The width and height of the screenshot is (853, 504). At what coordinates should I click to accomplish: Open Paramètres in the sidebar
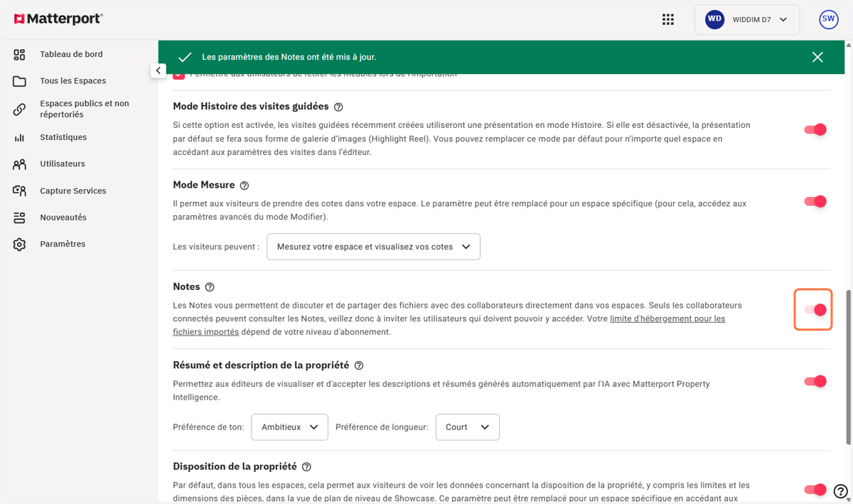pos(63,244)
